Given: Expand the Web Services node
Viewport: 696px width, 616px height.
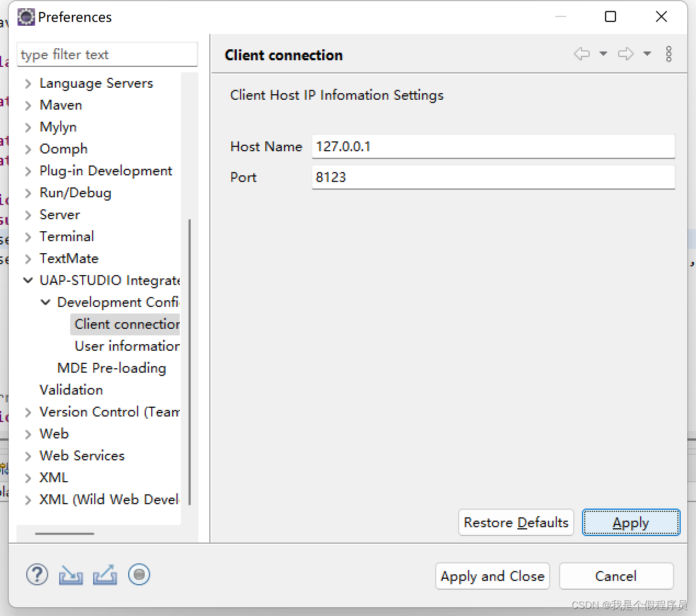Looking at the screenshot, I should coord(28,456).
